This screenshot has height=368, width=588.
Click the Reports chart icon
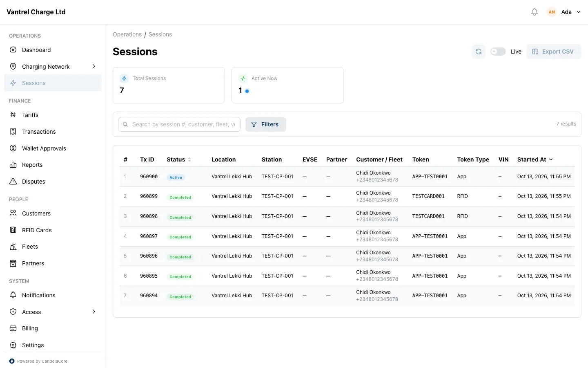[x=13, y=165]
